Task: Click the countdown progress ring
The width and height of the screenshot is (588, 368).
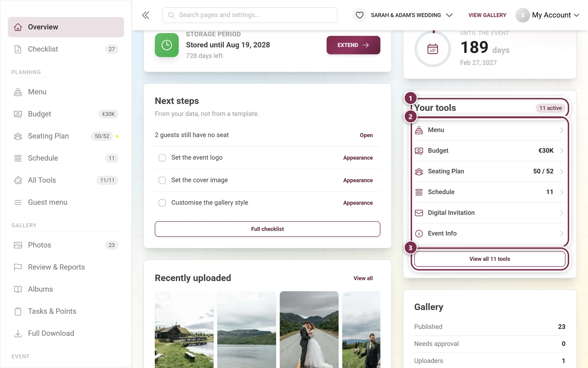Action: point(433,49)
